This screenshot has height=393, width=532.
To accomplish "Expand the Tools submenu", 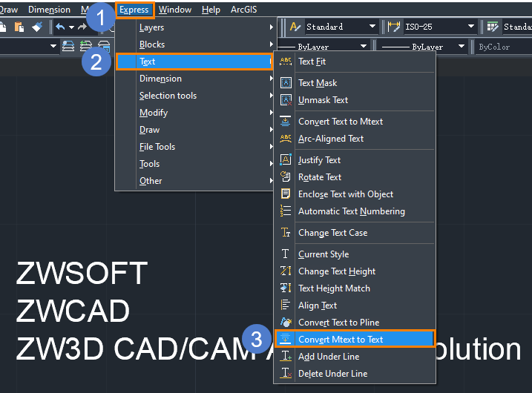I will pos(194,164).
